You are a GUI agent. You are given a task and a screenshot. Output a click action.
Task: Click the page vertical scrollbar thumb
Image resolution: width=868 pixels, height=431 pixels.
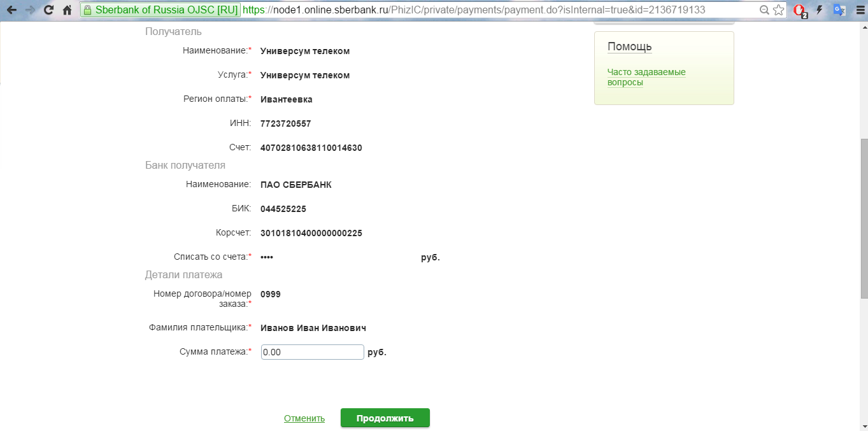coord(864,218)
